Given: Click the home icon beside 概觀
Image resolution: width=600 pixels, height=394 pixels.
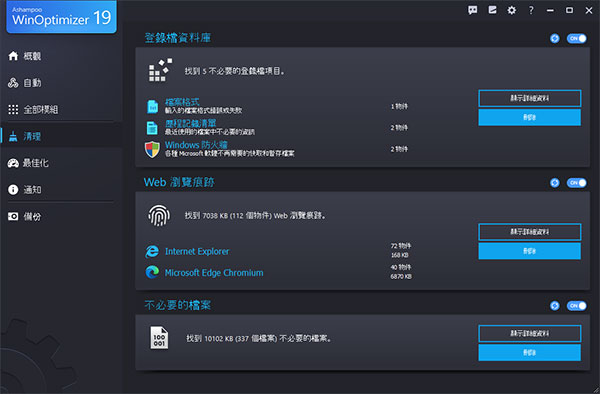Looking at the screenshot, I should click(x=13, y=56).
